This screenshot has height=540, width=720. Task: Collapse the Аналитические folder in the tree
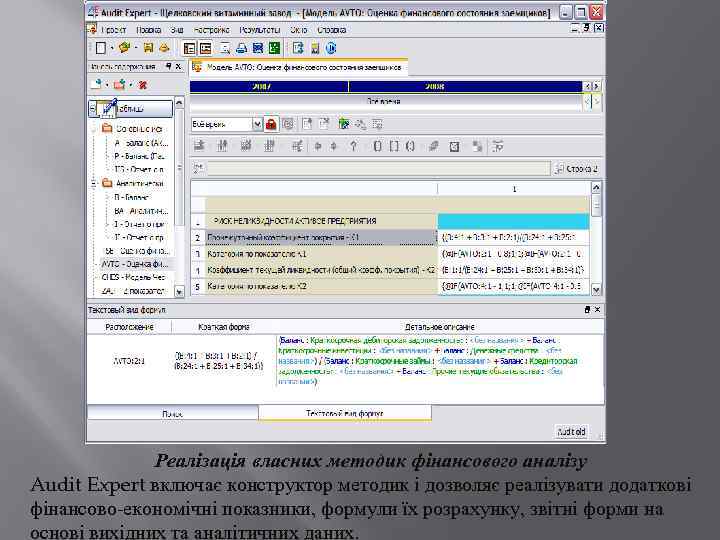(93, 184)
